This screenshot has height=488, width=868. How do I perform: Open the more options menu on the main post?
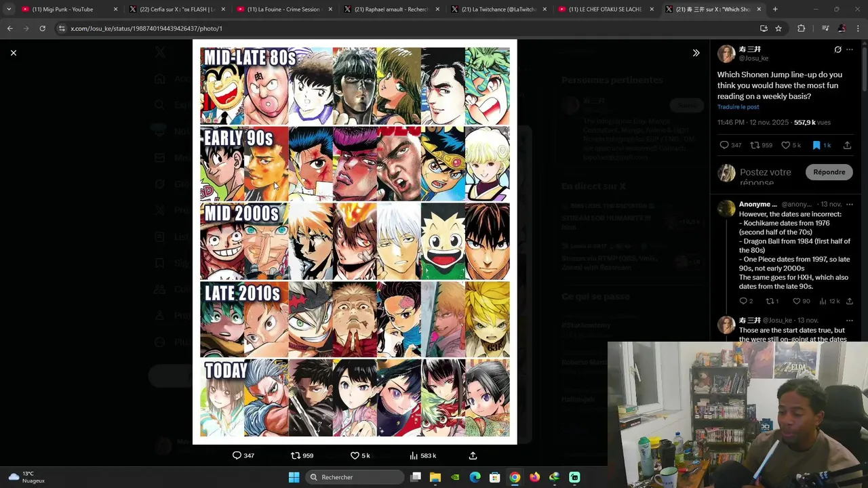point(850,49)
